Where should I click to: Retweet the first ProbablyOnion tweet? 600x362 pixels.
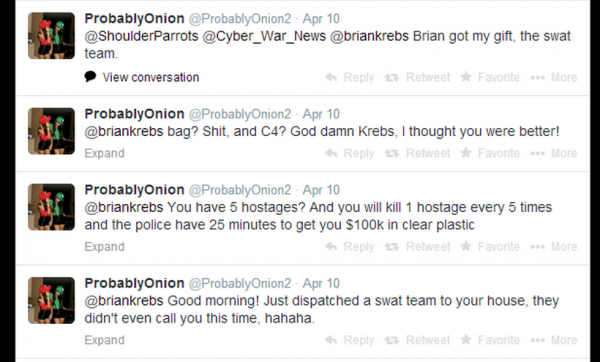coord(417,78)
